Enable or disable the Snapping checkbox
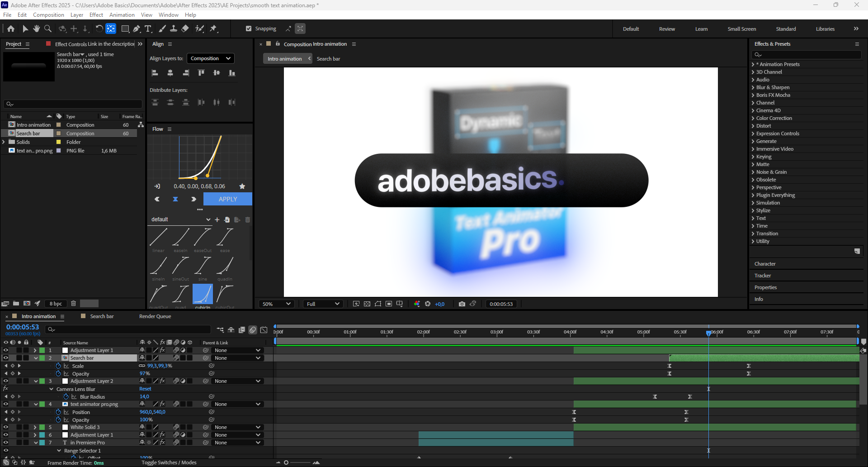868x467 pixels. [248, 29]
